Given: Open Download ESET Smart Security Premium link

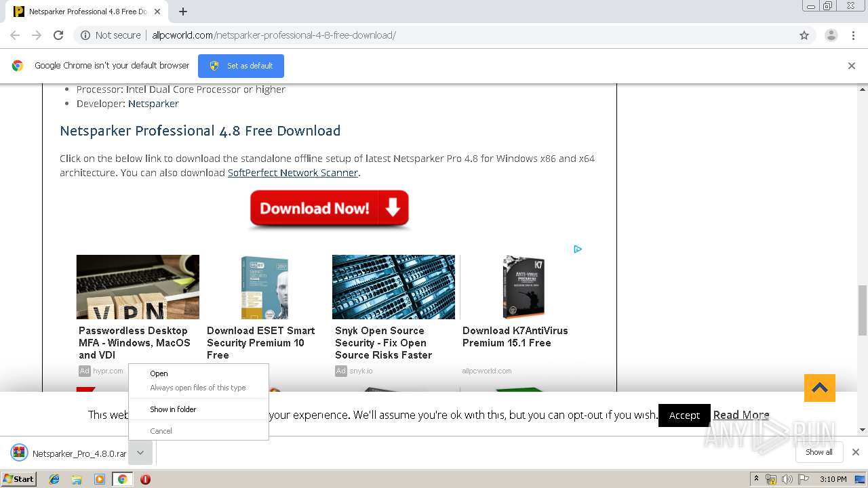Looking at the screenshot, I should pyautogui.click(x=261, y=343).
